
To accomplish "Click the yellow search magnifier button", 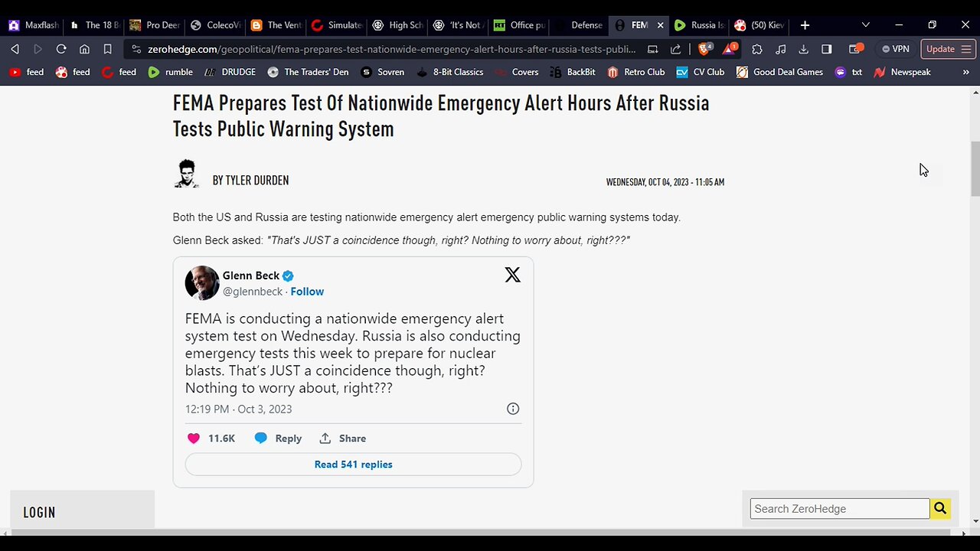I will [940, 509].
